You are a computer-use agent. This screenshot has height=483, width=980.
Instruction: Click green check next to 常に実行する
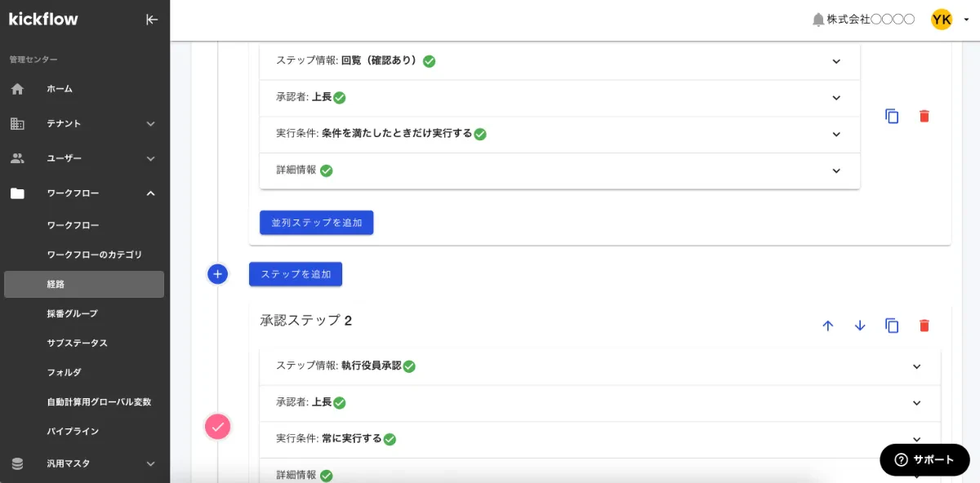pyautogui.click(x=390, y=439)
